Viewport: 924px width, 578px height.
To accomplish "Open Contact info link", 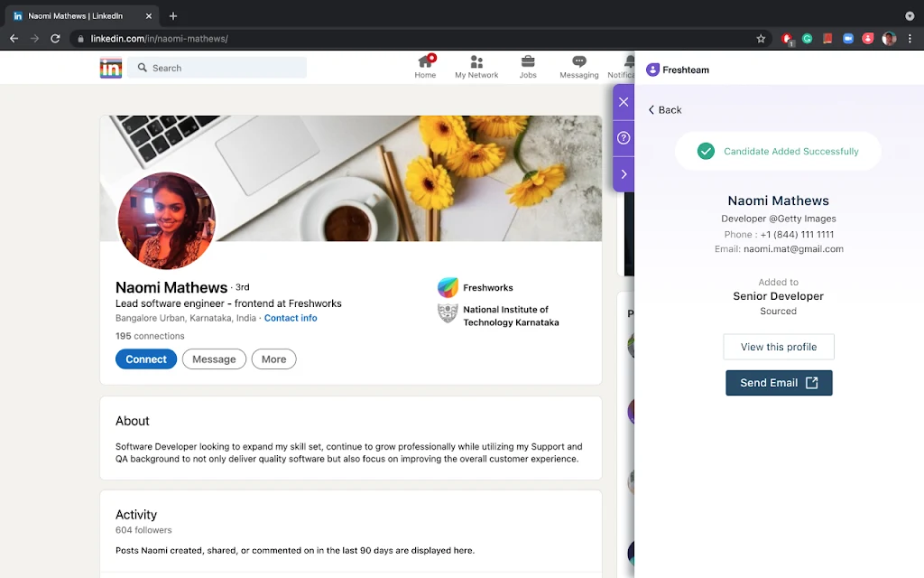I will (291, 318).
